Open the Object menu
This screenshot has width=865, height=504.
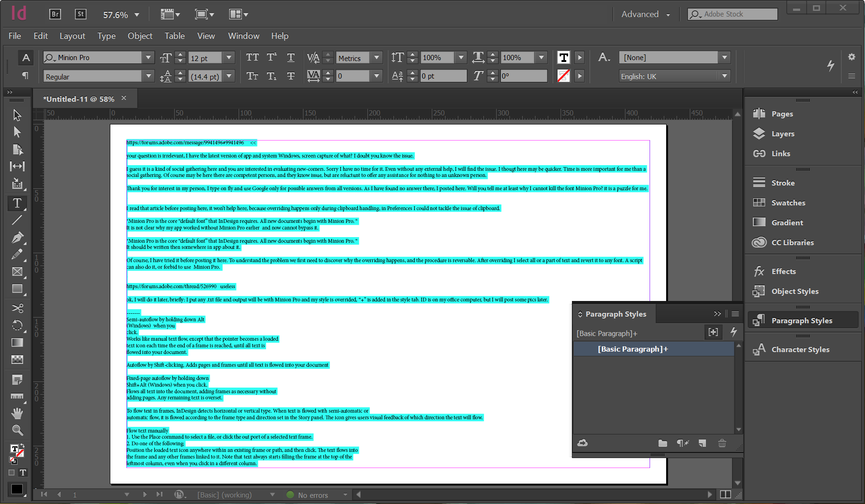(x=140, y=35)
